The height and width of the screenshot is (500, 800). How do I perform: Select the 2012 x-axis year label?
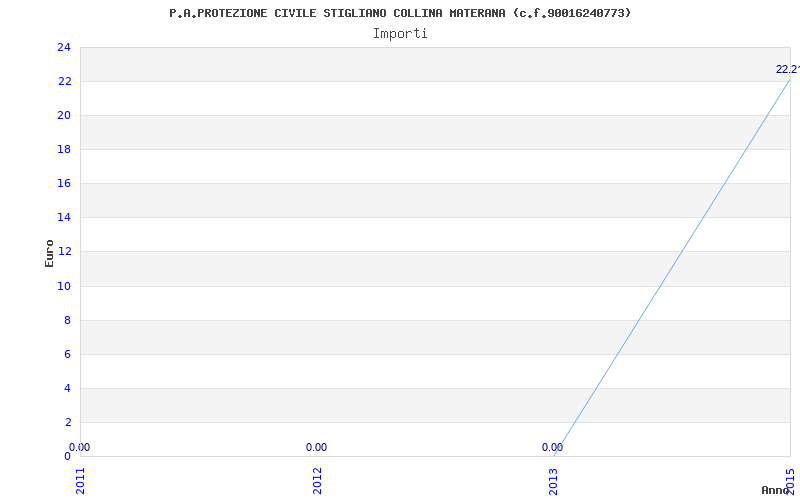click(317, 481)
